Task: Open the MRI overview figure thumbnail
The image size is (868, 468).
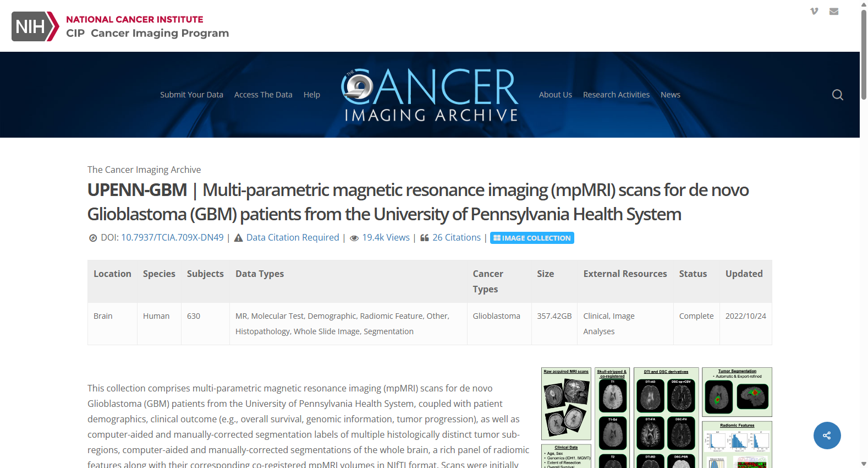Action: click(657, 417)
